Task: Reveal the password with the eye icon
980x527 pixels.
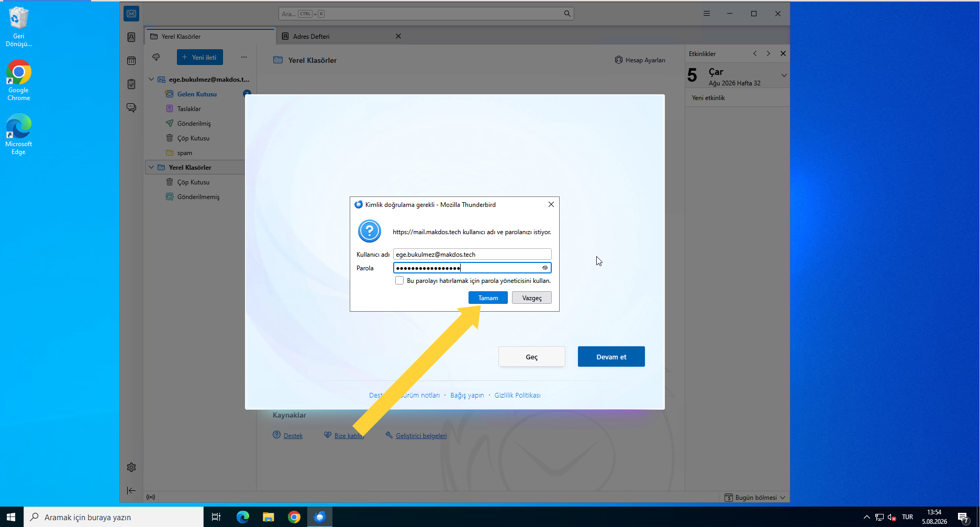Action: (545, 268)
